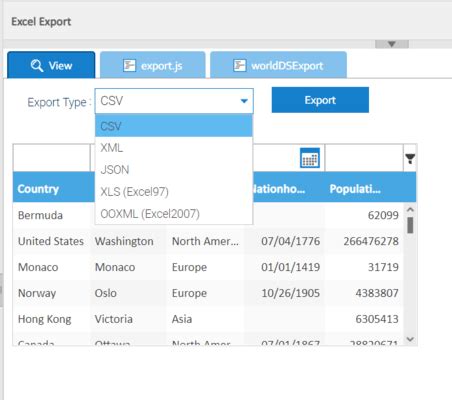Click date cell 01/01/1419
The width and height of the screenshot is (452, 400).
[x=285, y=267]
